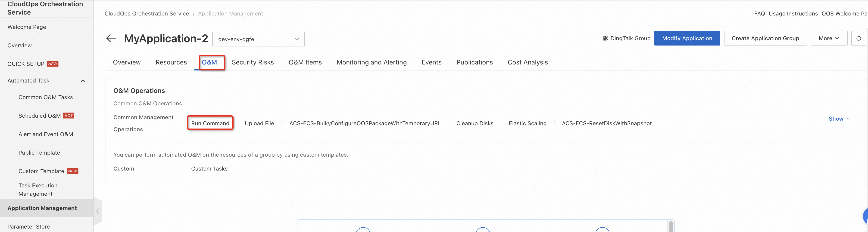Select the O&M tab

tap(209, 62)
